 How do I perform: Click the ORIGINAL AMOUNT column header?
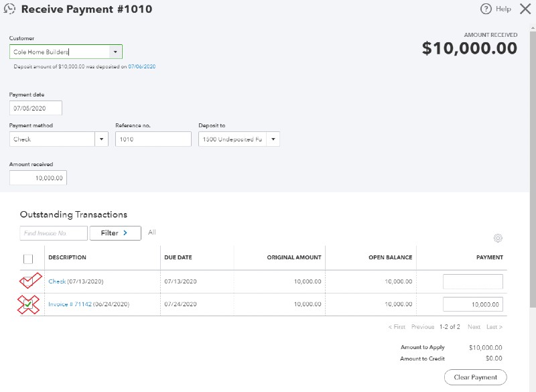pos(294,257)
